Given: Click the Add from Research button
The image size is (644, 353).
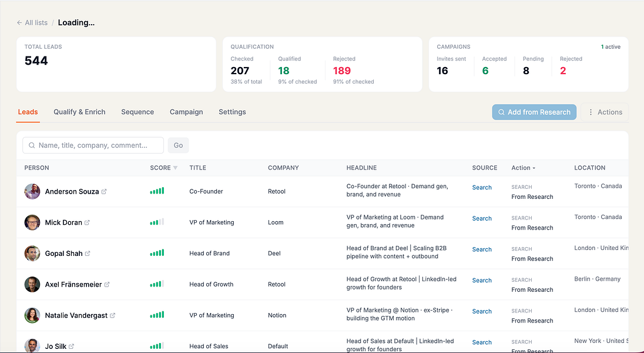Looking at the screenshot, I should [x=534, y=112].
